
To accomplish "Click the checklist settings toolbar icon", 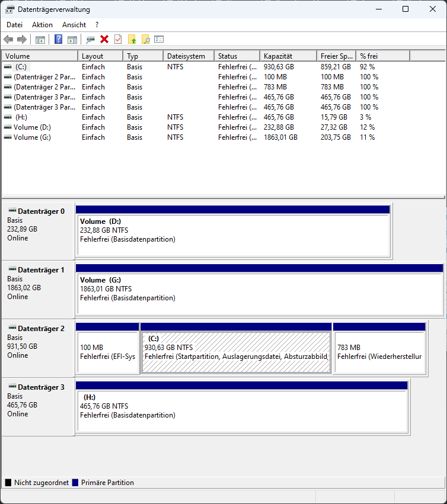I will tap(159, 39).
